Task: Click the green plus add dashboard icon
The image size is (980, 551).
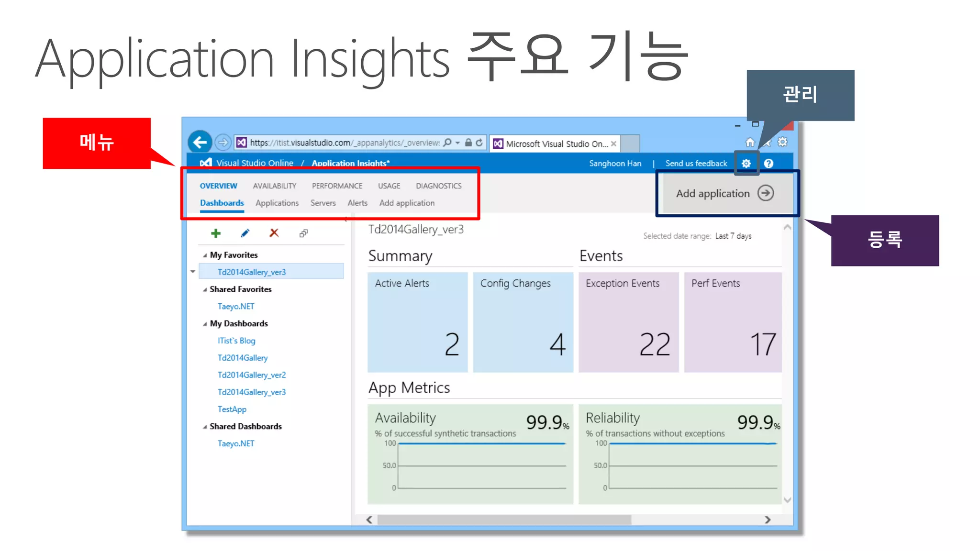Action: click(216, 233)
